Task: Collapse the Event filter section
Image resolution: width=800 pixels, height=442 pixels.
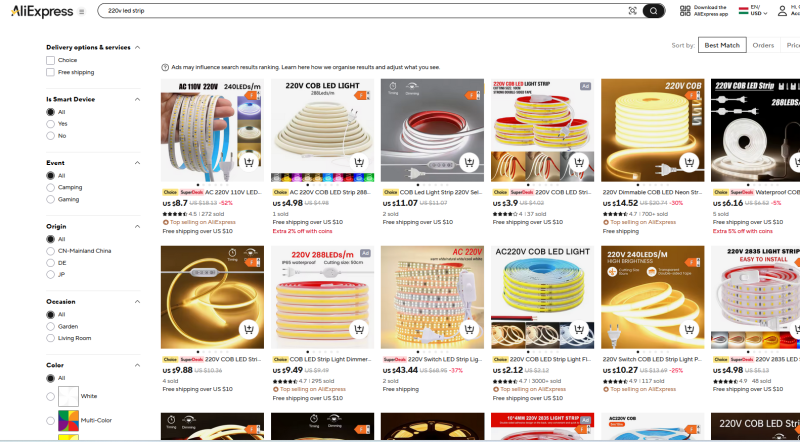Action: click(x=137, y=163)
